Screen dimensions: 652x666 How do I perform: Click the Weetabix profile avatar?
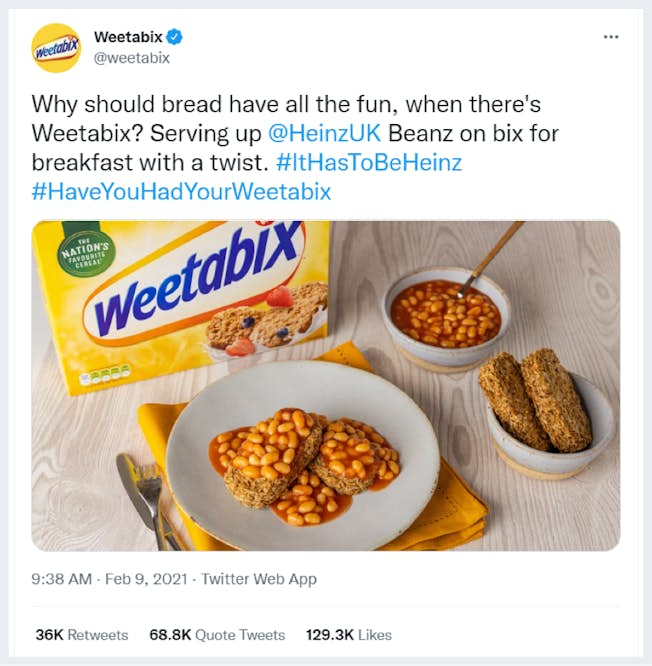pos(56,47)
